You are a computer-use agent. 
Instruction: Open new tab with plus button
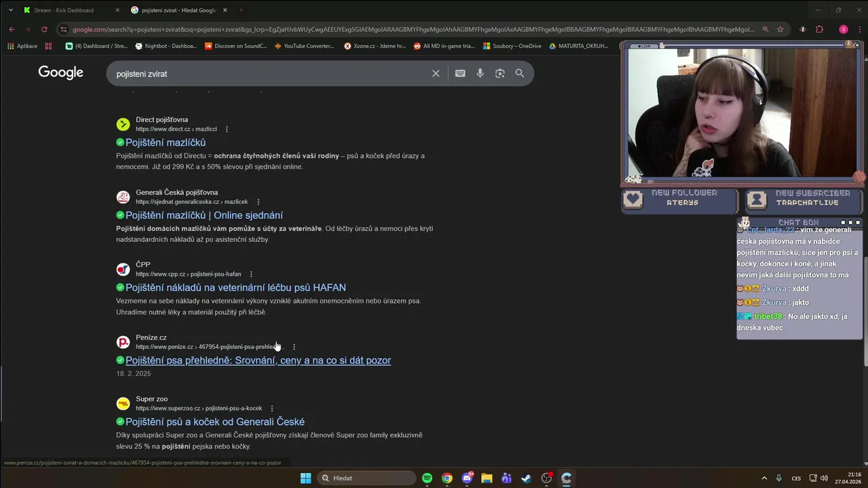[x=241, y=10]
